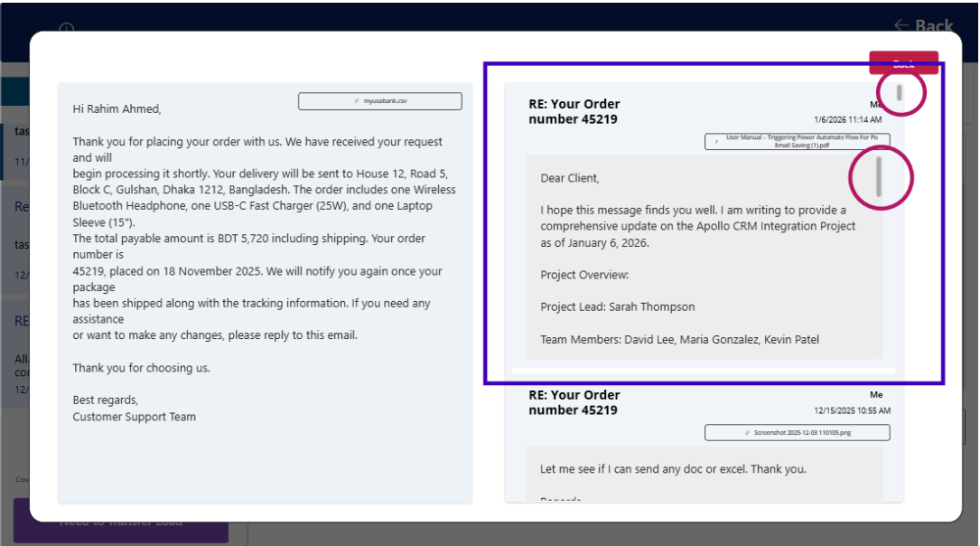Click the Project Lead: Sarah Thompson line

click(618, 307)
